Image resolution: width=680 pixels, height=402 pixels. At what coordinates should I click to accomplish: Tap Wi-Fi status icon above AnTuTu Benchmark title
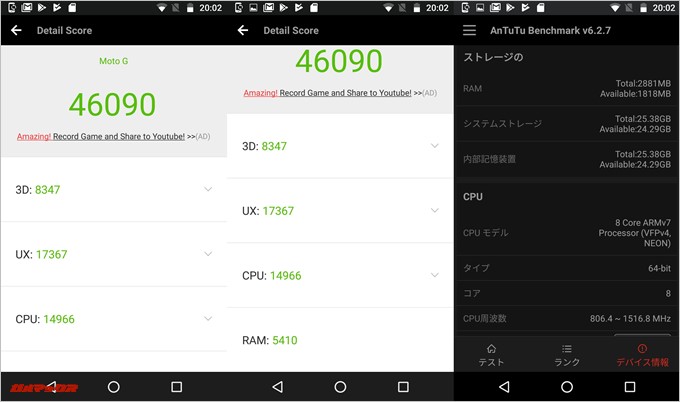tap(615, 8)
